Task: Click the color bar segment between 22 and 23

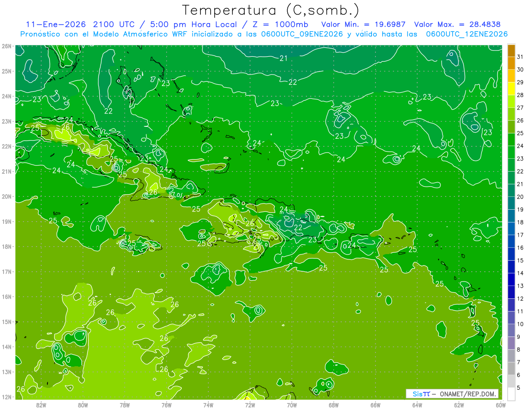Action: point(511,165)
